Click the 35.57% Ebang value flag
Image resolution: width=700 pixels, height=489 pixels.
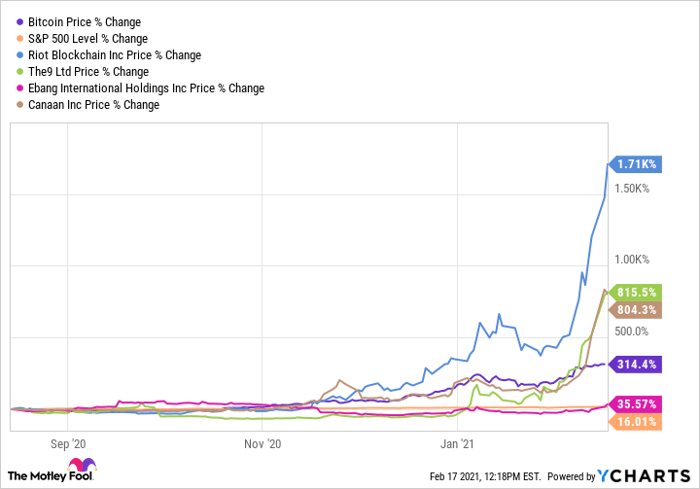(x=636, y=405)
